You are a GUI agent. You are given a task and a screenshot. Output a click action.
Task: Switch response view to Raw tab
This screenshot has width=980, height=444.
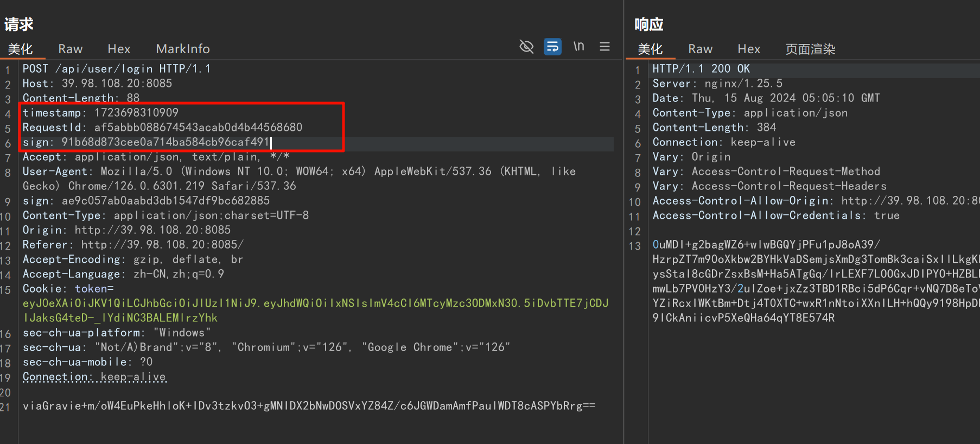pyautogui.click(x=700, y=49)
